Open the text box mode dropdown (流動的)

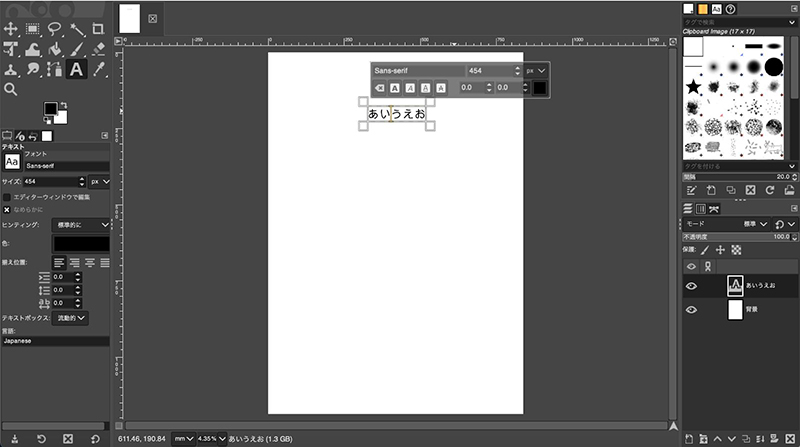point(70,318)
